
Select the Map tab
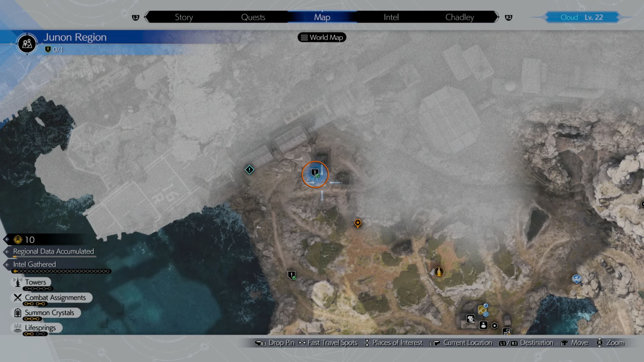pyautogui.click(x=322, y=17)
